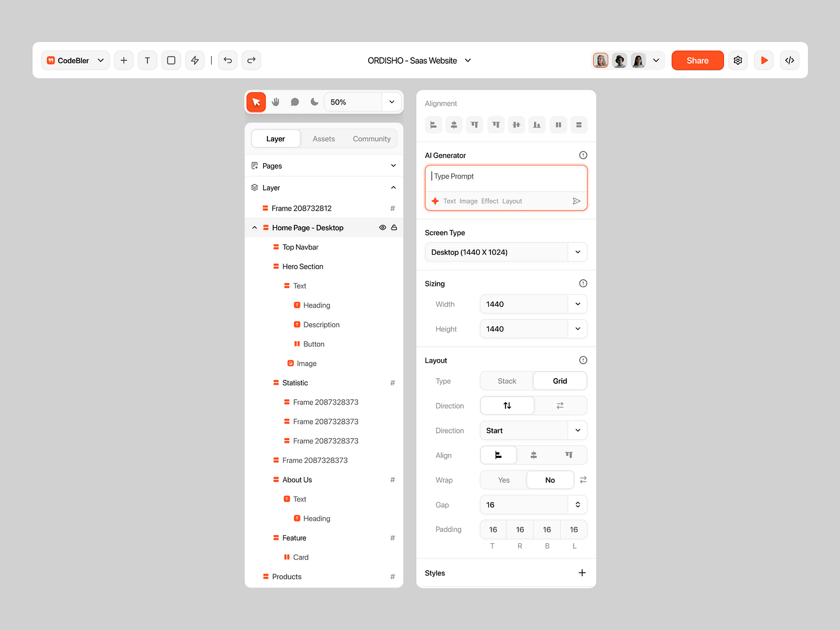Toggle dark mode moon icon

pyautogui.click(x=314, y=102)
